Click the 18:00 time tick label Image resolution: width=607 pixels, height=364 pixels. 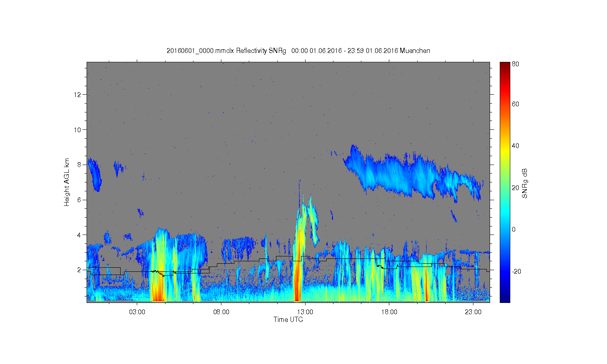pyautogui.click(x=389, y=312)
